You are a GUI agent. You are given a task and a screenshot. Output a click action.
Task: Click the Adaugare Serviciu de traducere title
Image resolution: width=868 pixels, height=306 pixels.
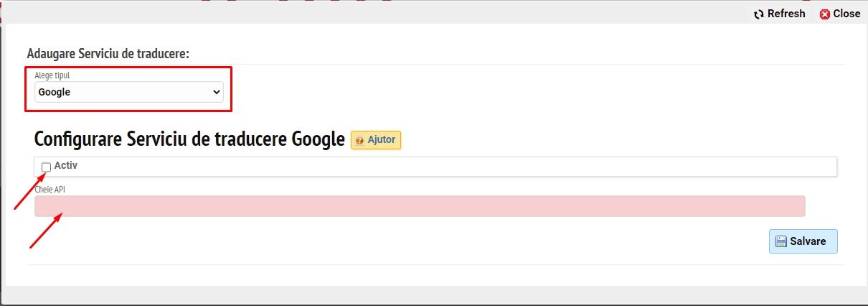(x=108, y=53)
